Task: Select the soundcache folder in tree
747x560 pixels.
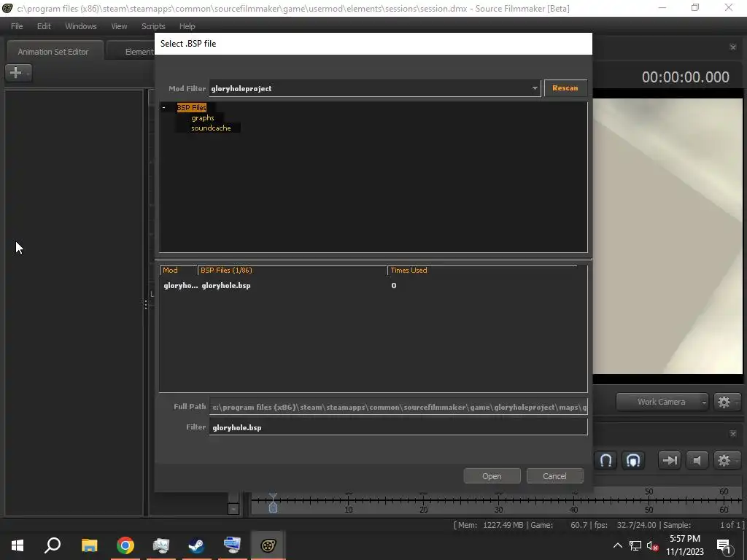Action: point(211,128)
